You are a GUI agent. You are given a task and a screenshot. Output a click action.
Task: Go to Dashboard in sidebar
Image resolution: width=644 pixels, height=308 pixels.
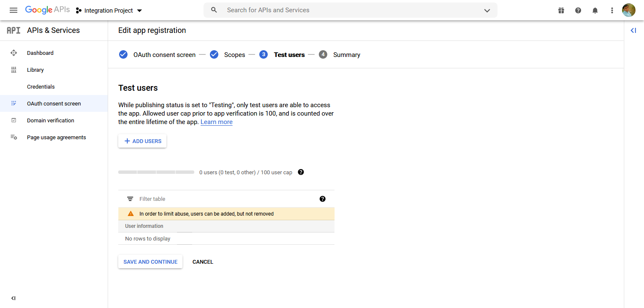(40, 53)
